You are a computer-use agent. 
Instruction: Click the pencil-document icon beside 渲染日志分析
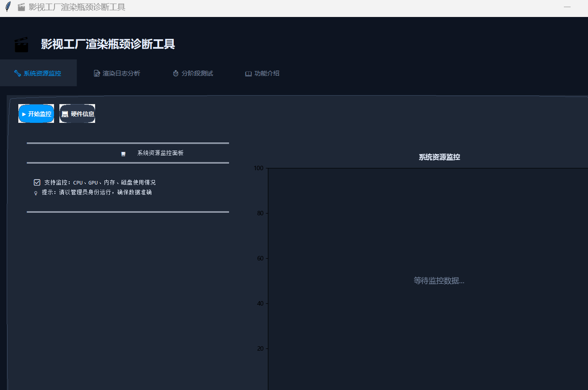[96, 73]
